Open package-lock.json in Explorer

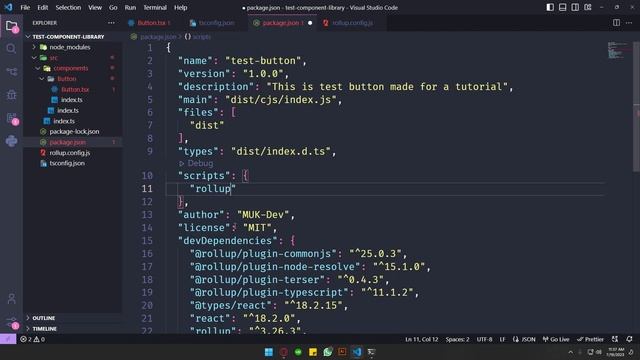[74, 132]
